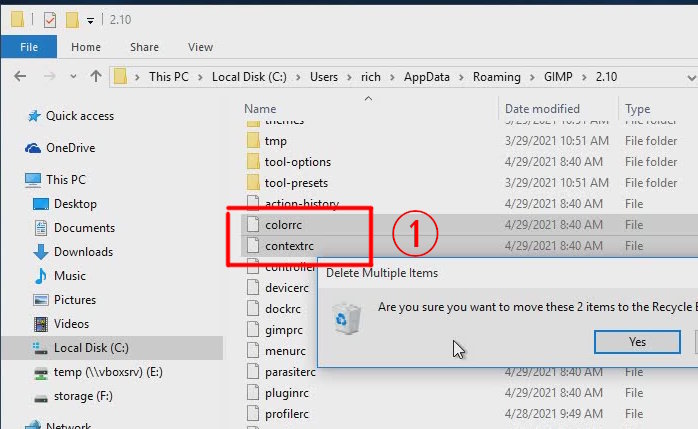
Task: Select the profilerc file name
Action: [x=287, y=414]
